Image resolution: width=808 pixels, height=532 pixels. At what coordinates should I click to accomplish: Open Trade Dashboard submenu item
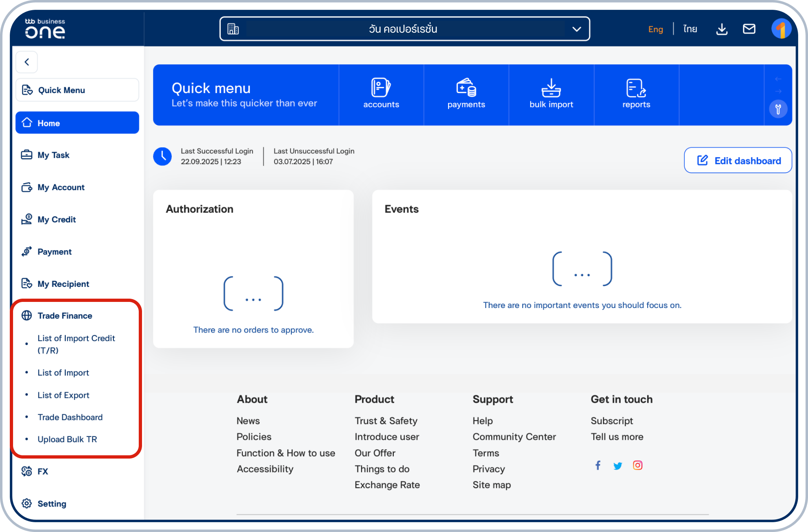70,417
